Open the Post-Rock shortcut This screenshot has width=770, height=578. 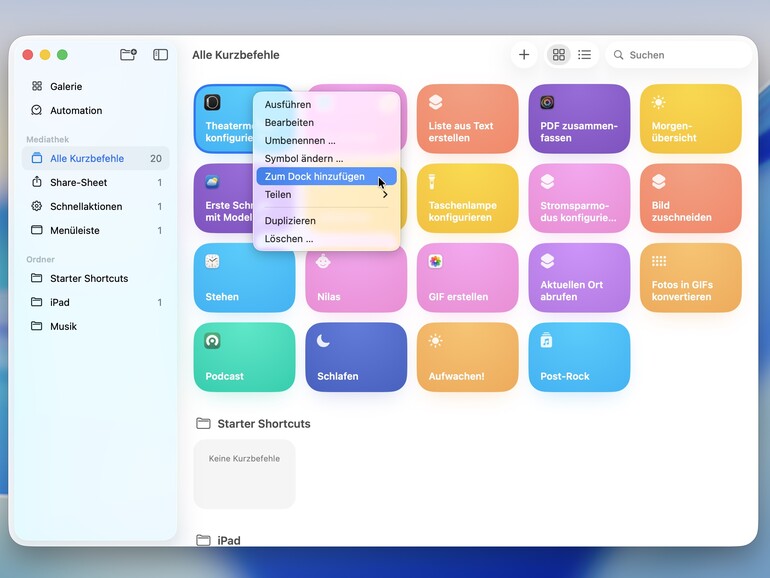pyautogui.click(x=579, y=358)
